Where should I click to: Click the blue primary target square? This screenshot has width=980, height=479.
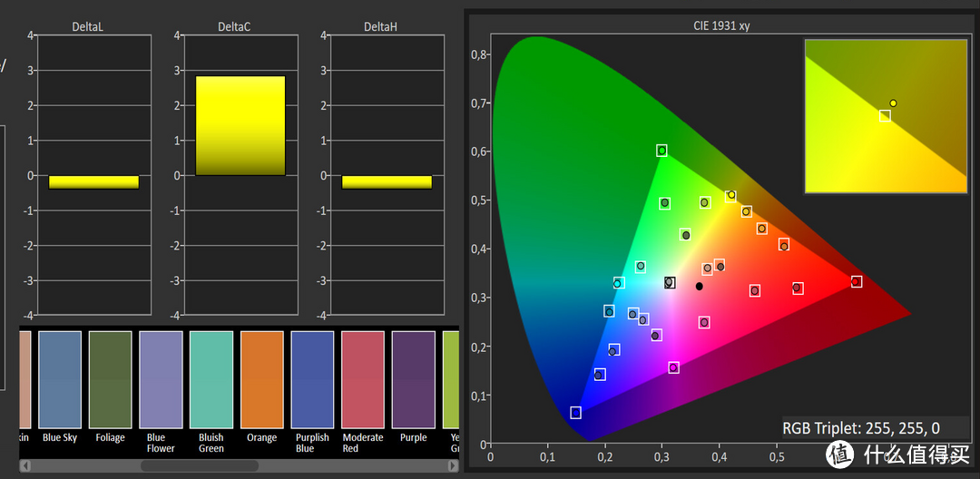click(575, 413)
